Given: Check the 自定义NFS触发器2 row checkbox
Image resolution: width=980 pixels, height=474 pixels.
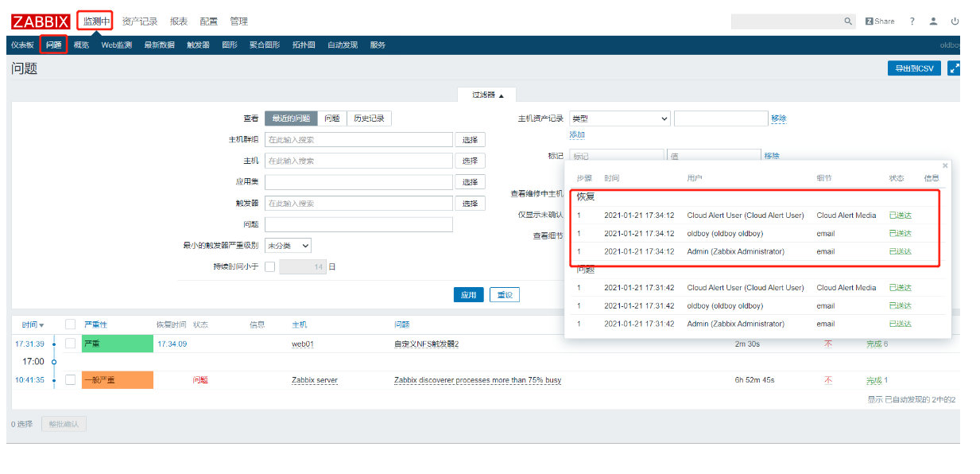Looking at the screenshot, I should tap(71, 344).
